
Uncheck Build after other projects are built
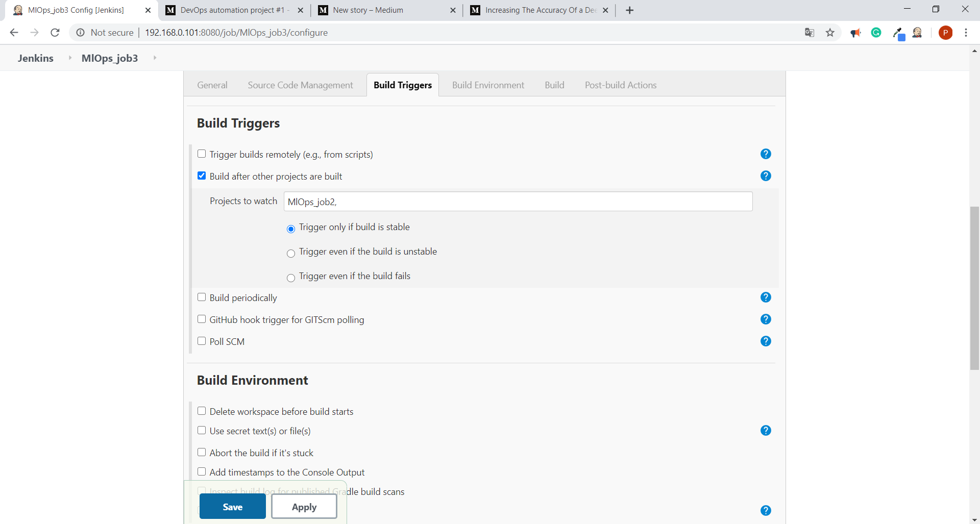[x=202, y=176]
